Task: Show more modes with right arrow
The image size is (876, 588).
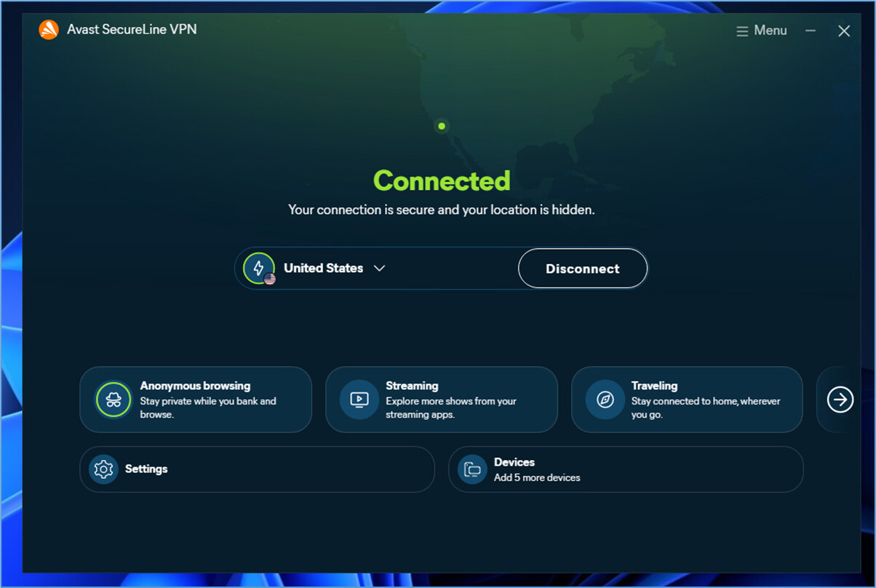Action: pos(840,400)
